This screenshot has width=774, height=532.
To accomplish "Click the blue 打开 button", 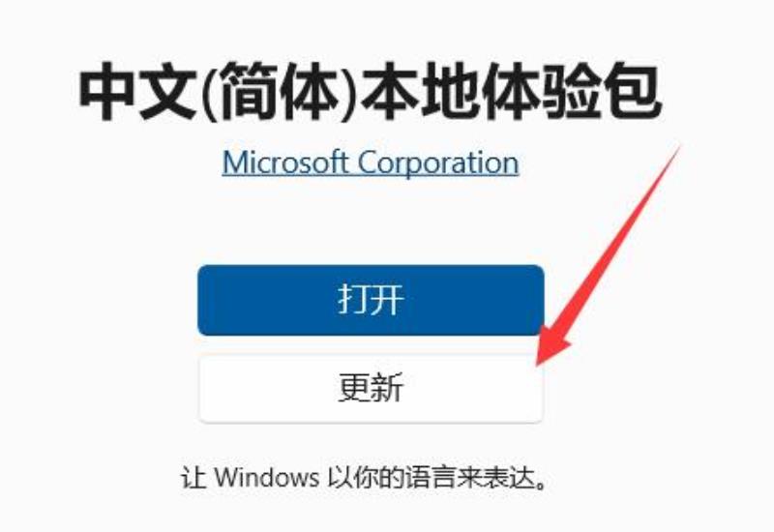I will pos(371,301).
